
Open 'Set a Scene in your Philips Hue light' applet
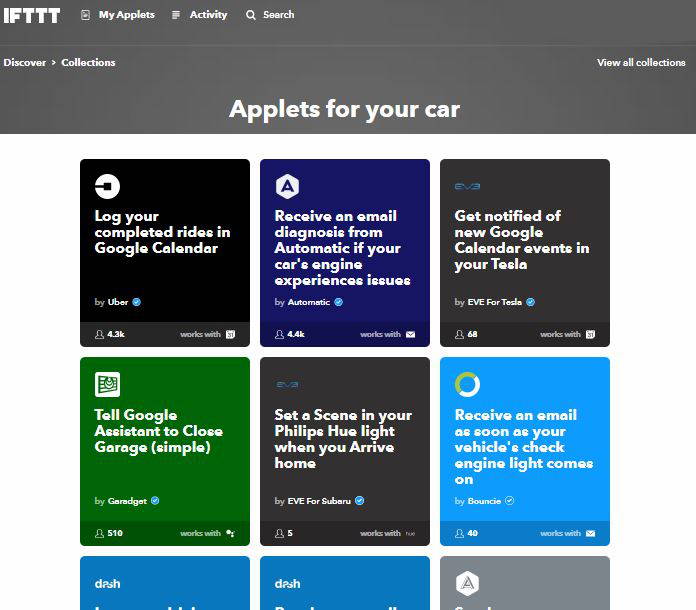[x=343, y=439]
